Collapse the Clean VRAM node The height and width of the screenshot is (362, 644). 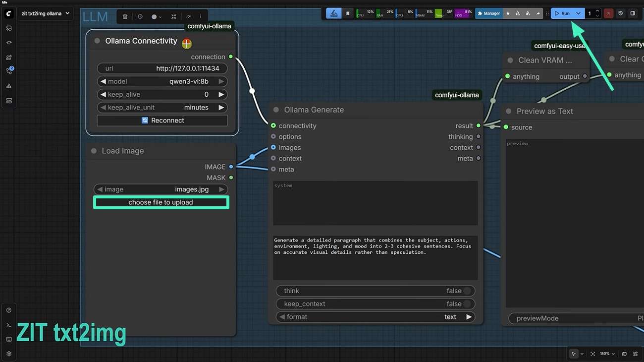click(x=510, y=60)
